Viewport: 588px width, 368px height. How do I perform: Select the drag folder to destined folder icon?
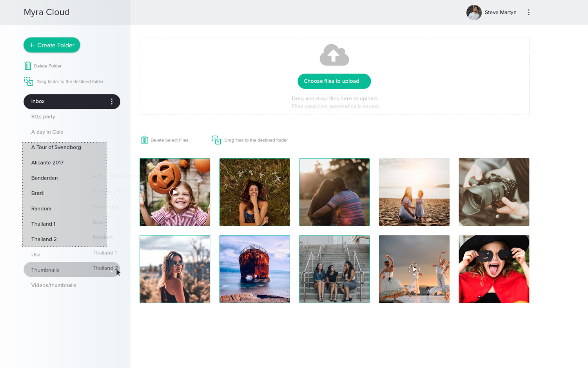pos(29,82)
